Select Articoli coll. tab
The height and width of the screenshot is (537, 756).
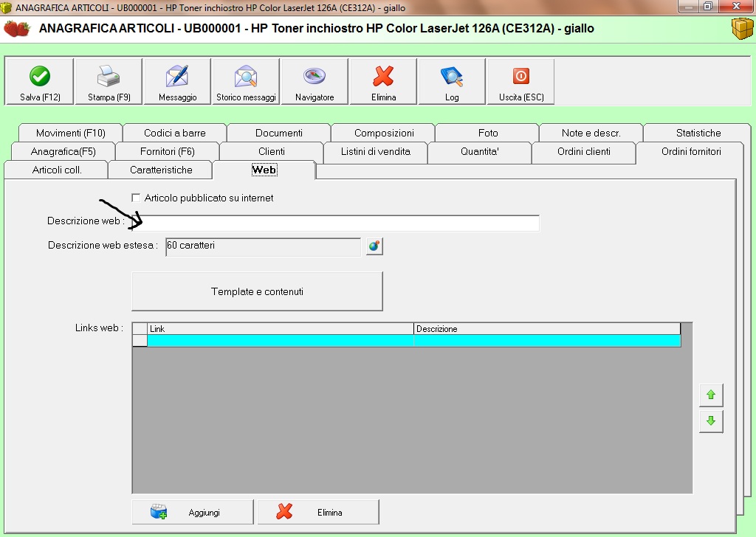(57, 170)
